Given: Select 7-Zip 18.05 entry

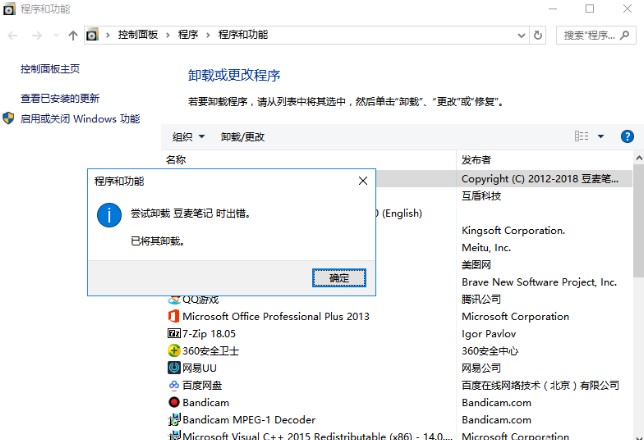Looking at the screenshot, I should click(209, 334).
